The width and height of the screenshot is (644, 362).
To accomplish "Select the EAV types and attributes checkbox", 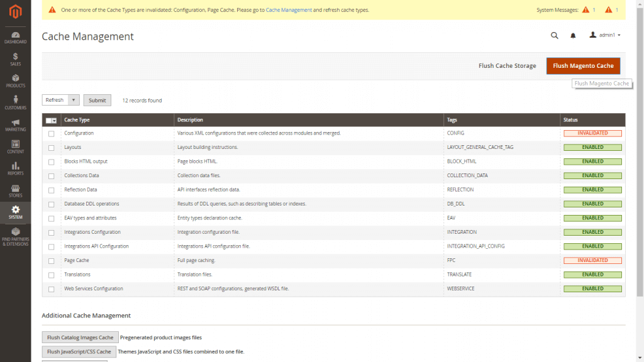I will (52, 219).
